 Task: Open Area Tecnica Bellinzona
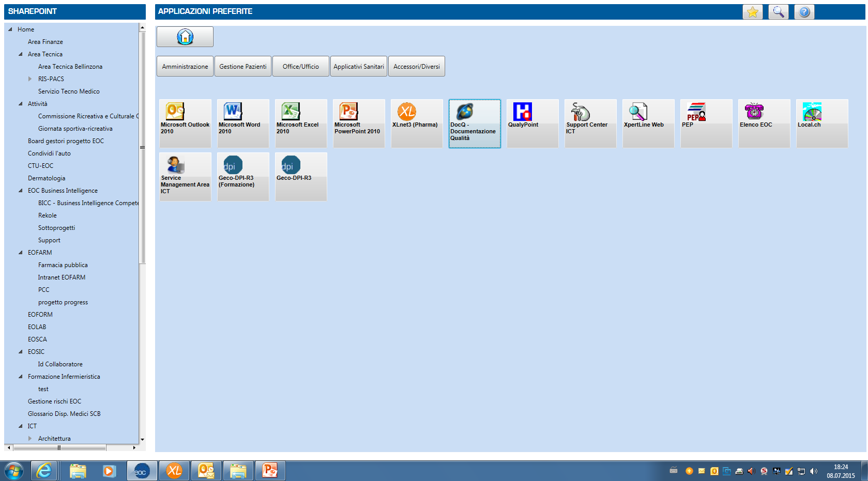click(x=70, y=67)
